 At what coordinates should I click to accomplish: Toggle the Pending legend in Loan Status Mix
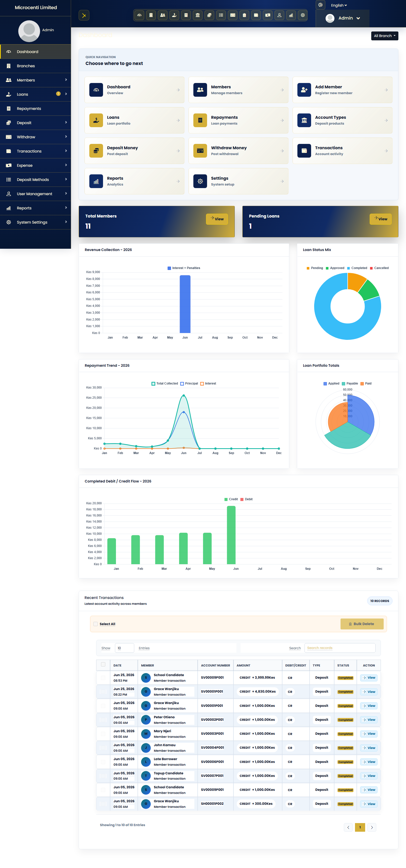point(315,268)
